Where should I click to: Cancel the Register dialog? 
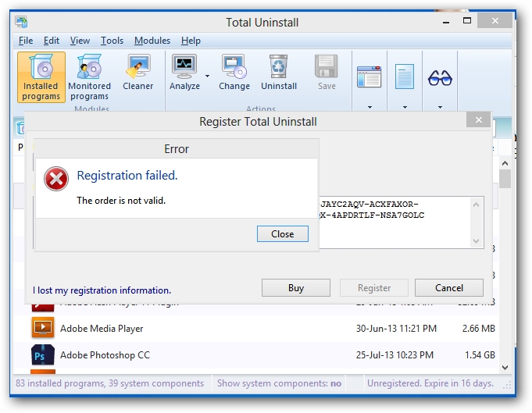click(448, 287)
